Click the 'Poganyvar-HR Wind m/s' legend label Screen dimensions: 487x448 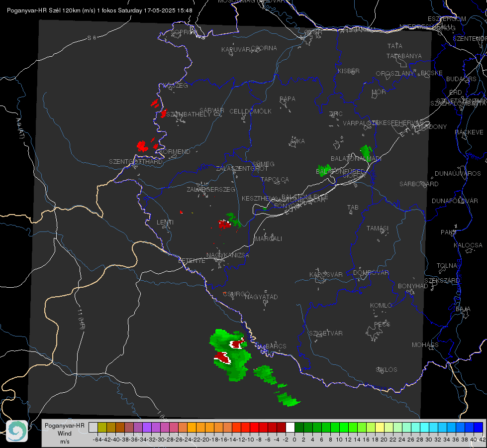click(x=65, y=433)
